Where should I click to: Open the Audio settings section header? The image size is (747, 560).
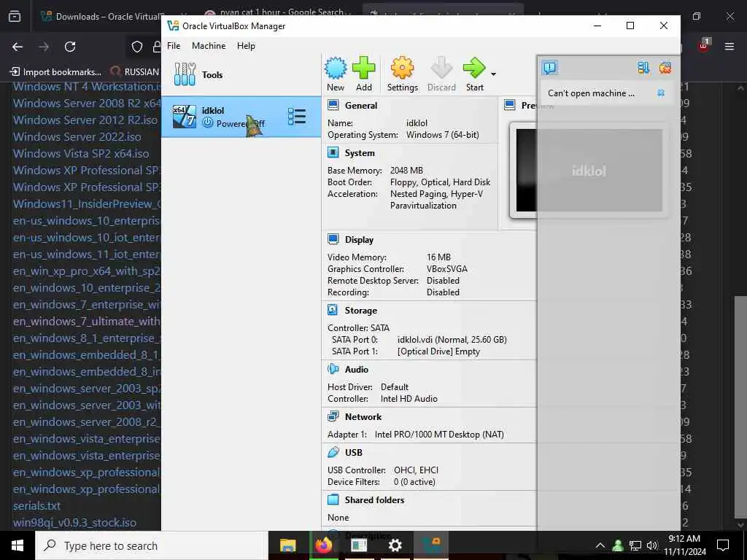pyautogui.click(x=356, y=370)
